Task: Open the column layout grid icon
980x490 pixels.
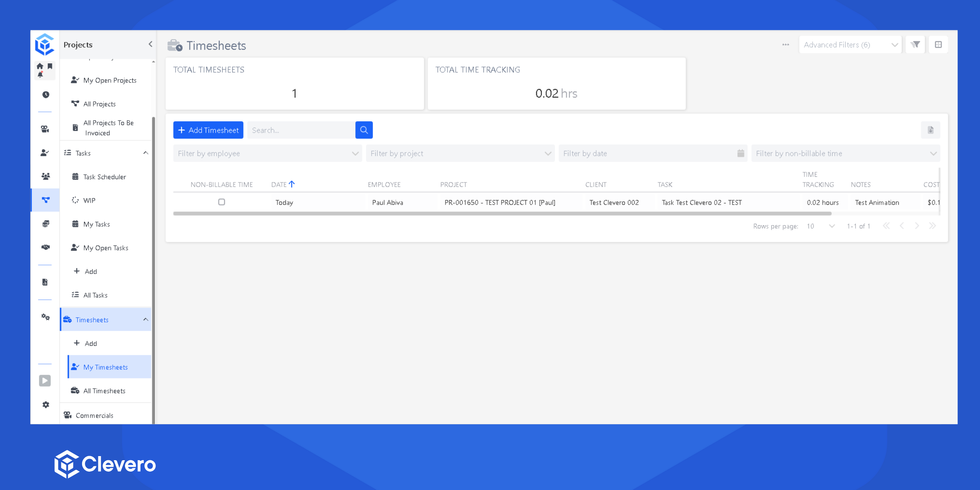Action: [938, 45]
